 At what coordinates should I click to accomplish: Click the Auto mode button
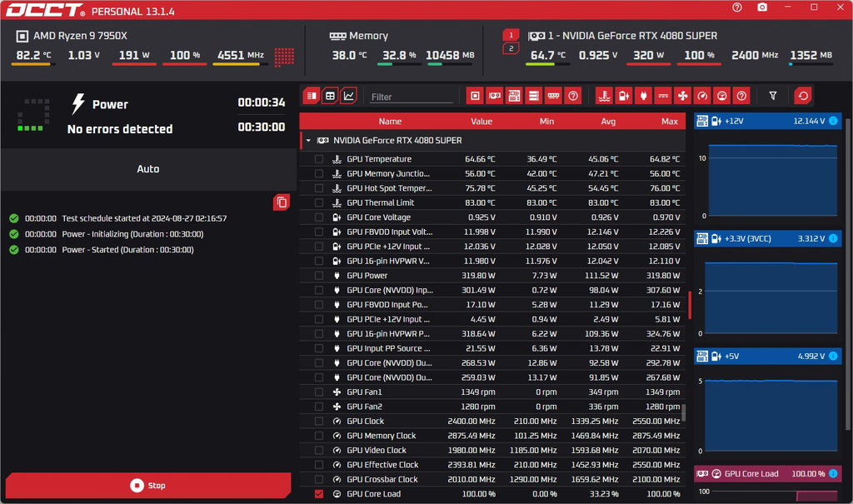(148, 169)
